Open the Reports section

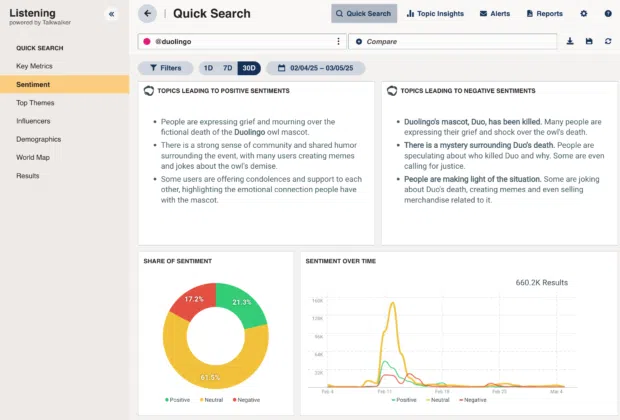point(544,13)
